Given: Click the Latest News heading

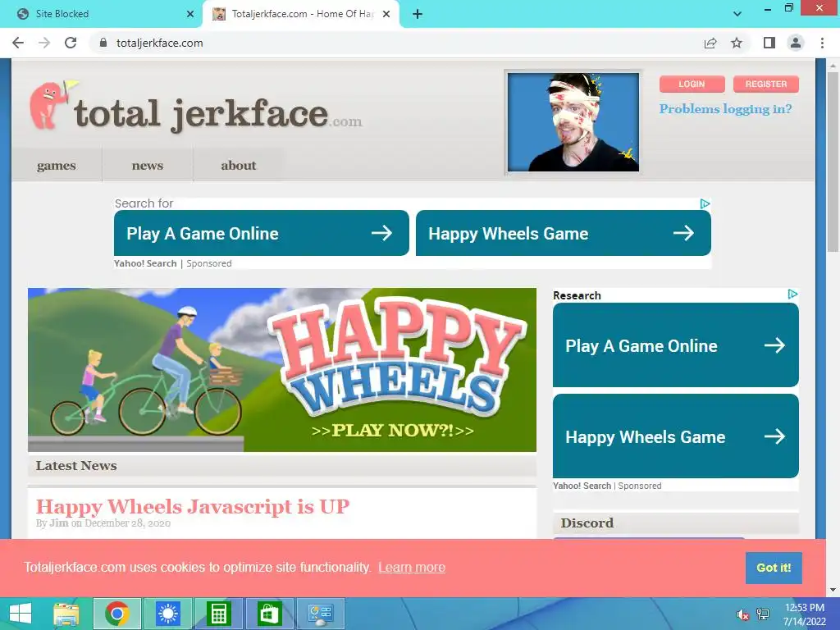Looking at the screenshot, I should (x=76, y=466).
